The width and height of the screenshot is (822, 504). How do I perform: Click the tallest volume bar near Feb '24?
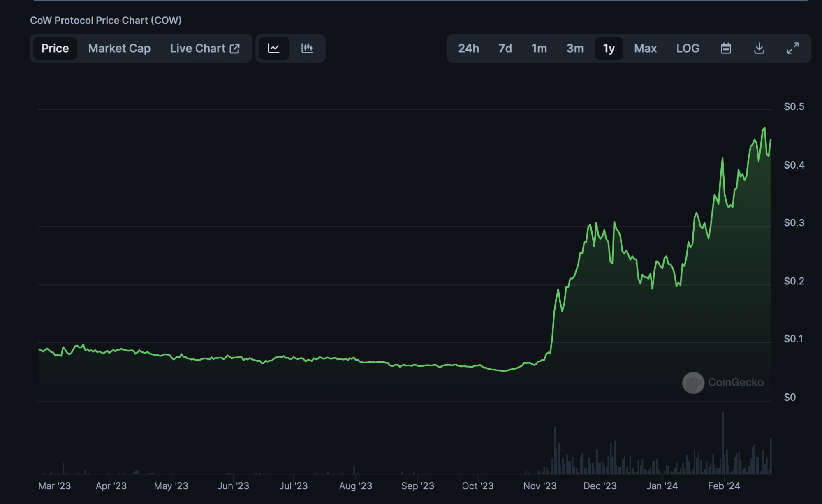[x=722, y=444]
